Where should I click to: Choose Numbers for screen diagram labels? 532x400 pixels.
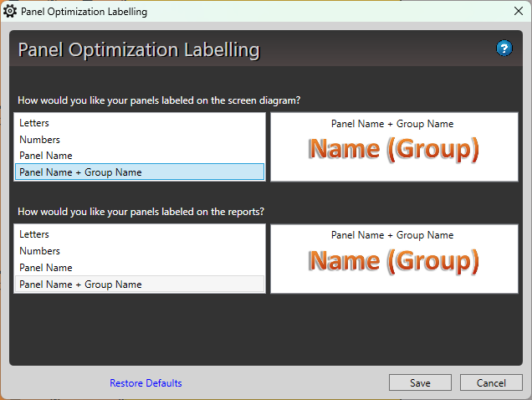click(39, 140)
